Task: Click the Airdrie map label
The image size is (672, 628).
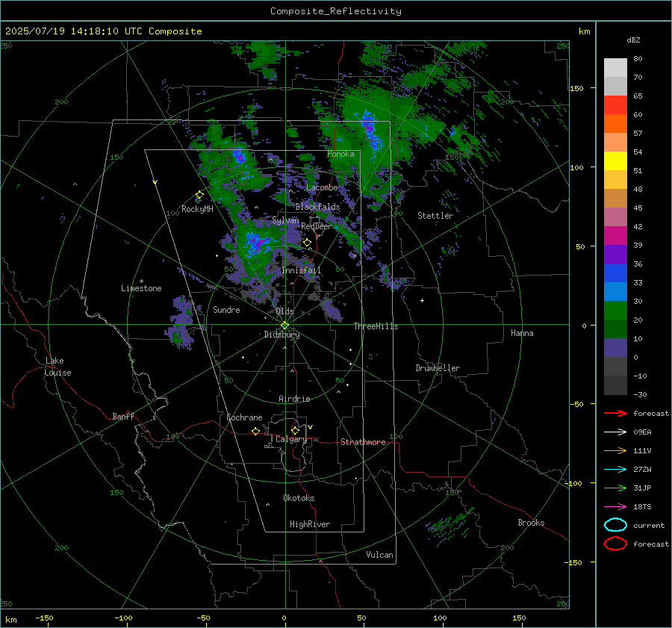Action: 294,399
